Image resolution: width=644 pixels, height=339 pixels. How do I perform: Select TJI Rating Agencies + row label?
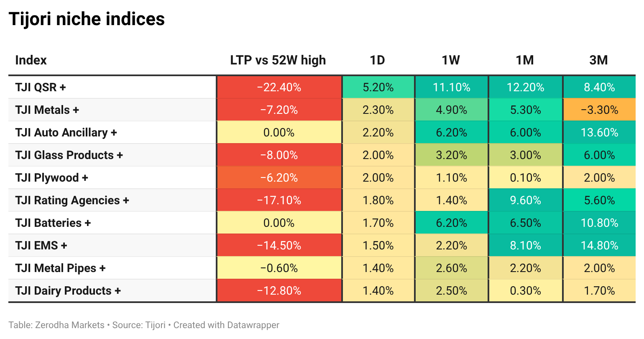click(x=72, y=200)
